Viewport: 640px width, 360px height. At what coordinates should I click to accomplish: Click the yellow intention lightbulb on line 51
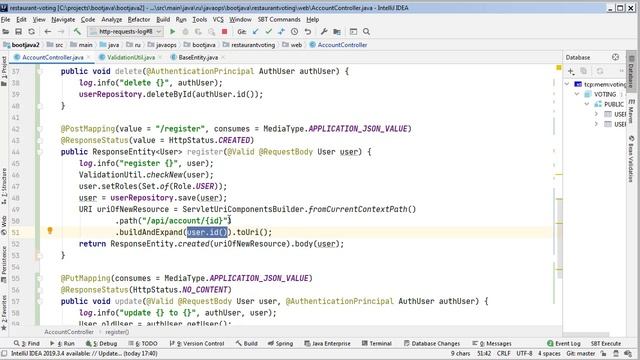coord(50,231)
